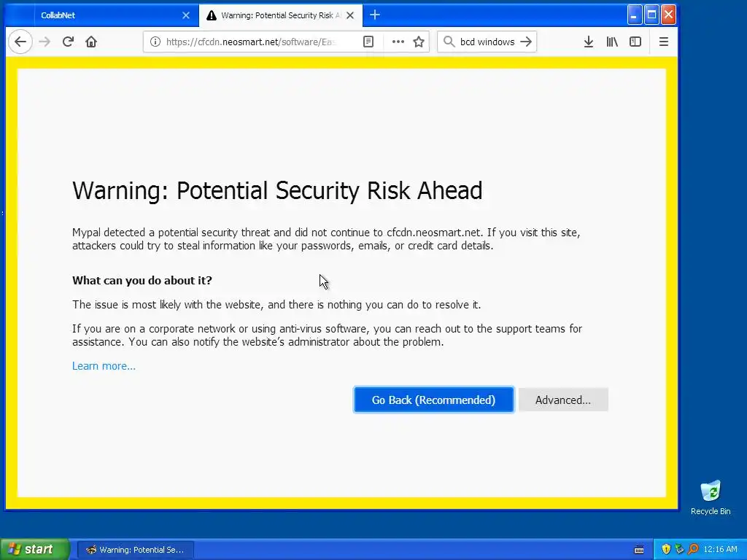The width and height of the screenshot is (747, 560).
Task: Click the warning page heading text
Action: coord(277,190)
